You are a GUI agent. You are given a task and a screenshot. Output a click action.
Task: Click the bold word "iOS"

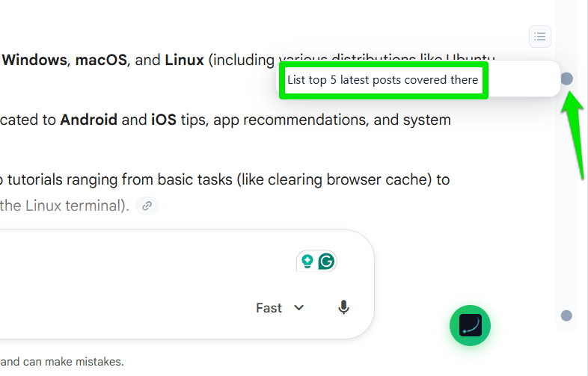[165, 120]
